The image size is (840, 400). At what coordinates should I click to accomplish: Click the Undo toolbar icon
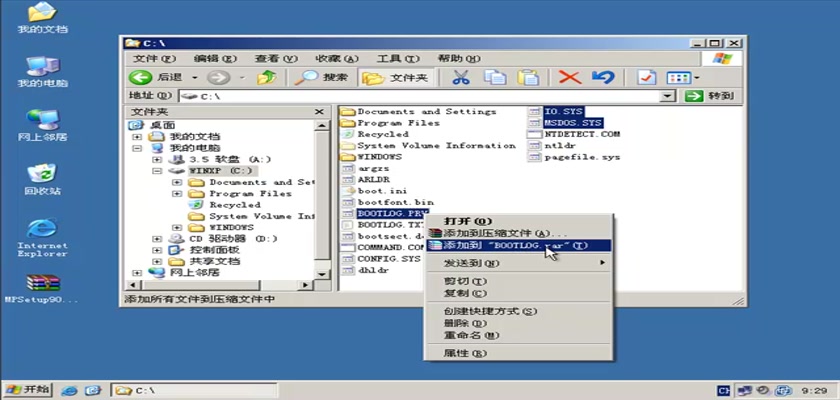click(603, 78)
